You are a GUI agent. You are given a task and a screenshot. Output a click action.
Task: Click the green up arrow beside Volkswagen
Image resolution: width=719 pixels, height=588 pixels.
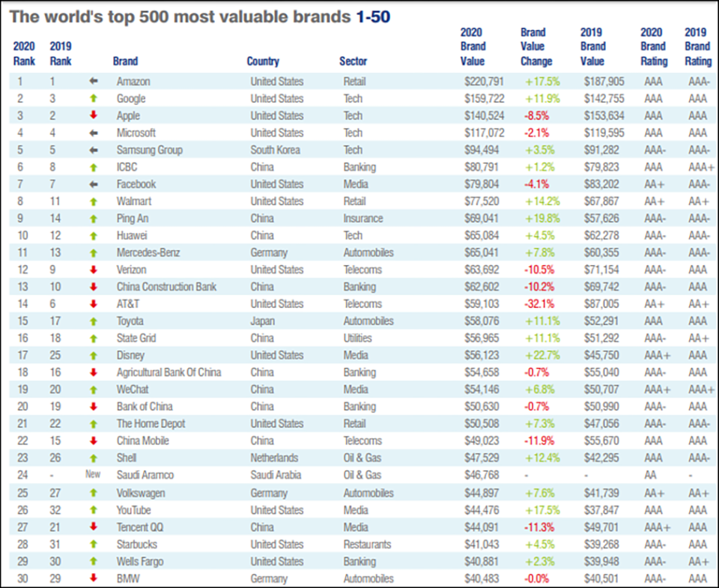94,493
